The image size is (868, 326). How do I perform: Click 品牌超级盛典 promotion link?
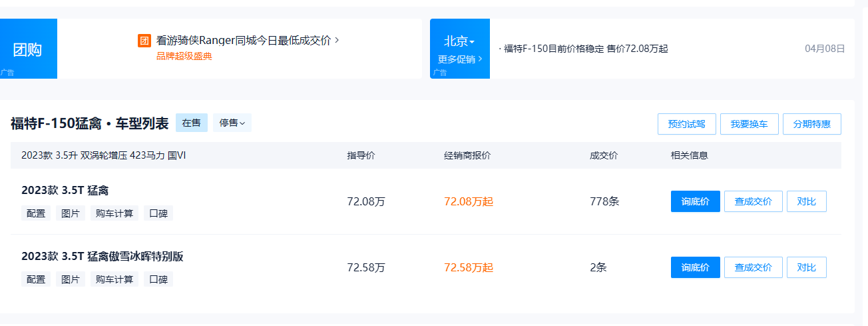tap(184, 57)
